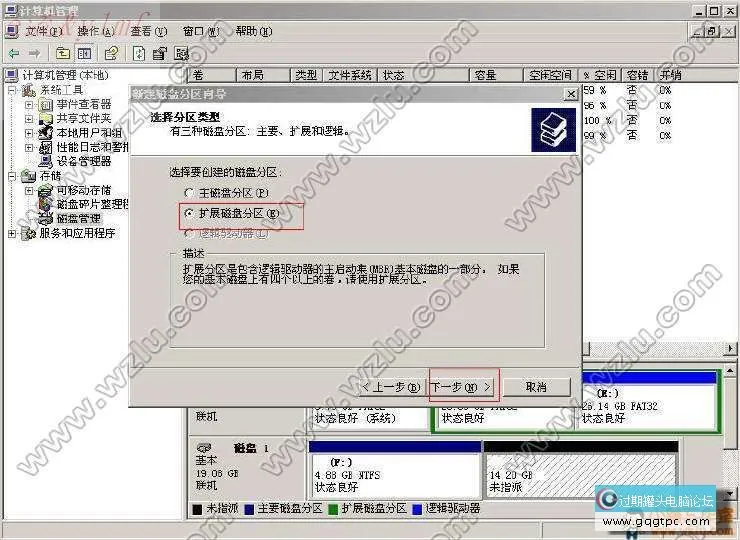Screen dimensions: 740x540
Task: Expand the 可移动存储 tree expander
Action: click(x=29, y=191)
